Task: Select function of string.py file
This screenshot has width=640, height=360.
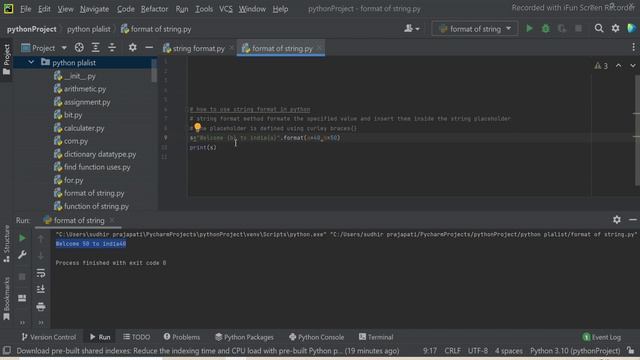Action: (x=96, y=206)
